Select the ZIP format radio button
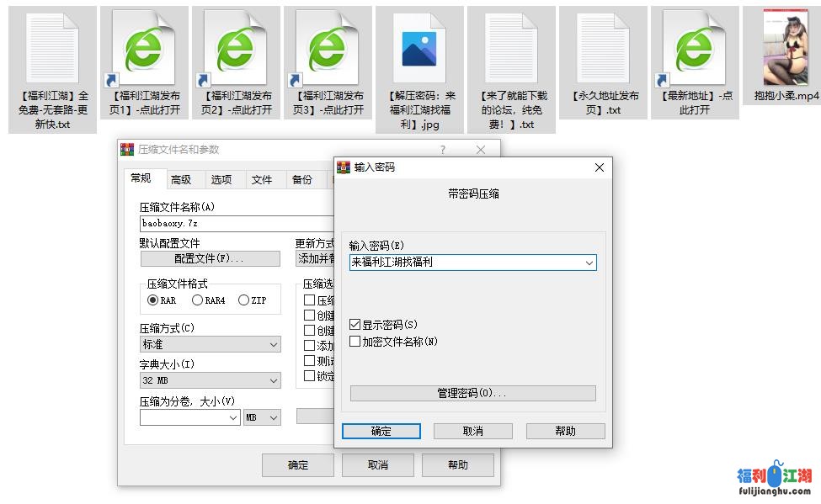 point(244,300)
